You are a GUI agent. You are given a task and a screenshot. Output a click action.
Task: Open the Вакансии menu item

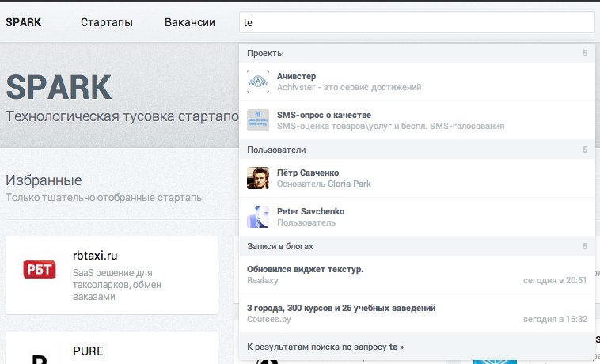pos(190,22)
